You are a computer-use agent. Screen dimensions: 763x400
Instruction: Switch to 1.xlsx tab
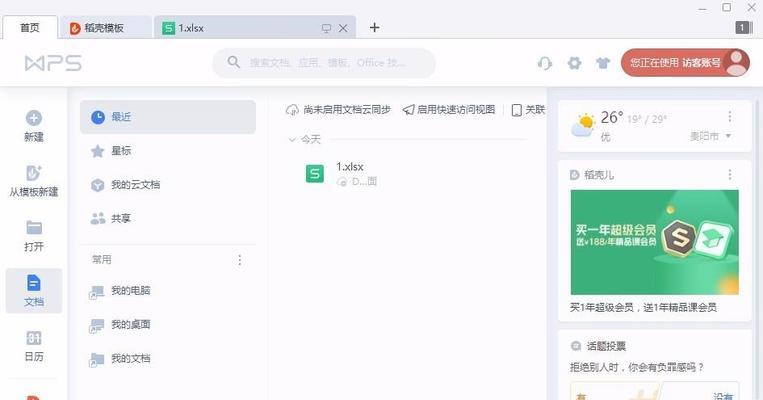click(x=254, y=28)
